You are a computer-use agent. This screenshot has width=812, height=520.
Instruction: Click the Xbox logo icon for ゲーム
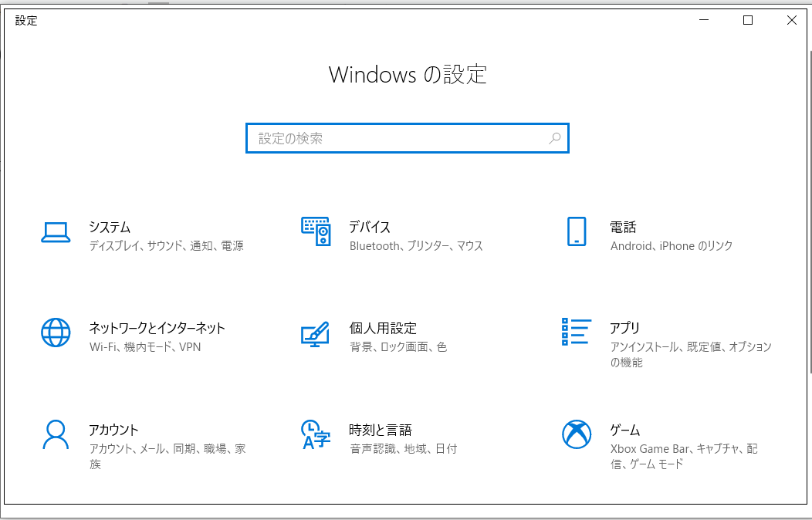tap(577, 434)
